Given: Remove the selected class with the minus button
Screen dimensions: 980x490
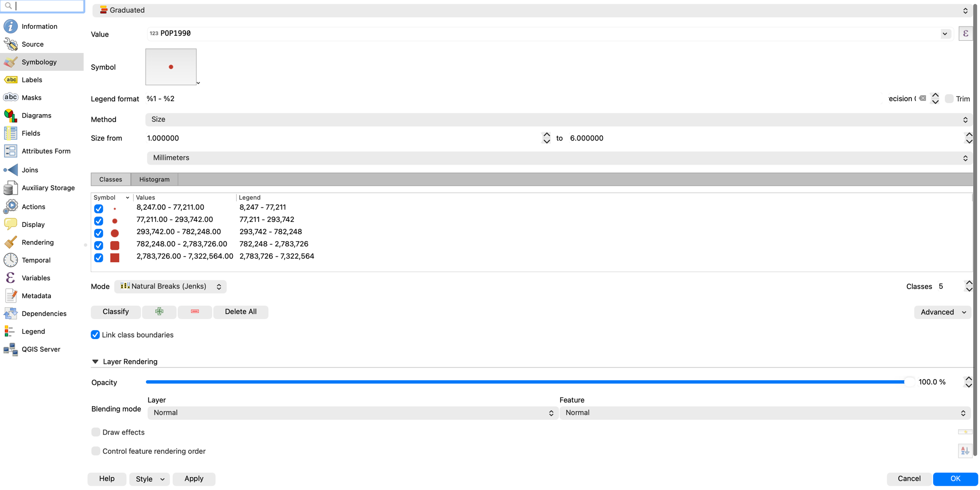Looking at the screenshot, I should click(195, 312).
